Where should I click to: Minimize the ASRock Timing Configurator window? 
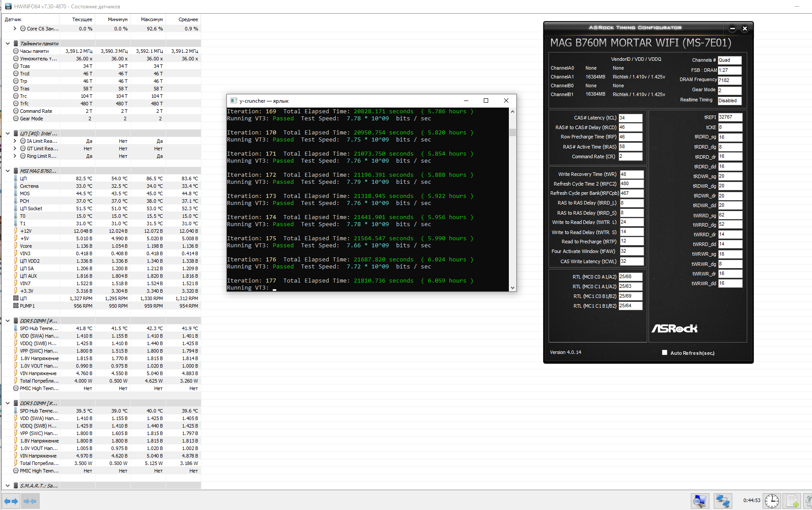[732, 29]
